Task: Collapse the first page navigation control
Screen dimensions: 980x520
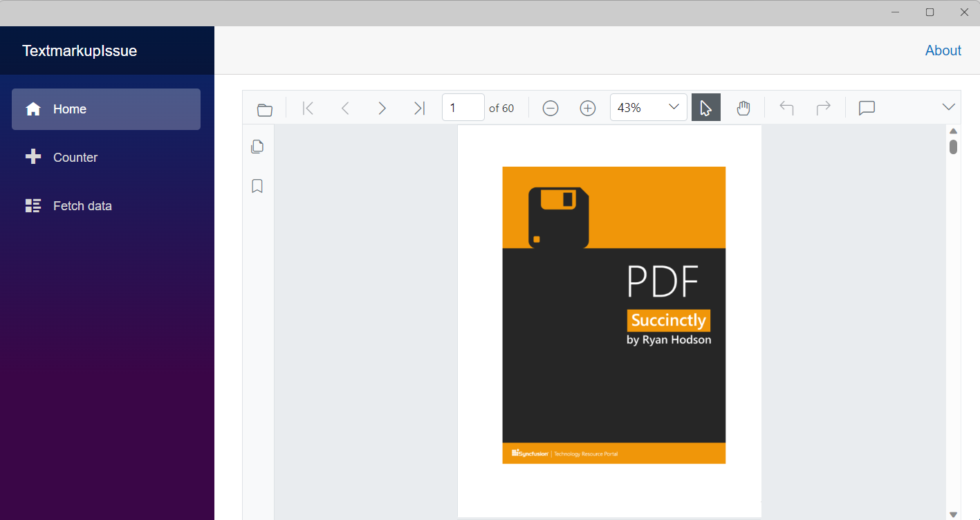Action: (x=308, y=108)
